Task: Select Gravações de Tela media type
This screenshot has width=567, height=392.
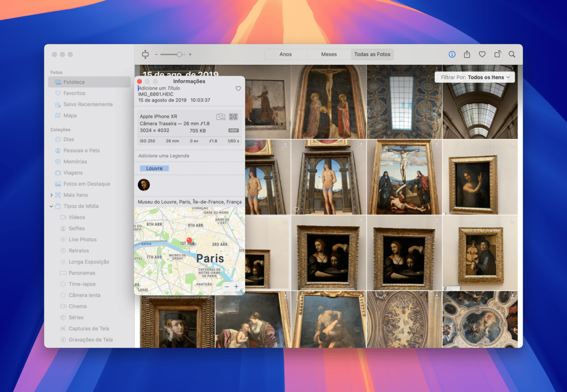Action: (90, 340)
